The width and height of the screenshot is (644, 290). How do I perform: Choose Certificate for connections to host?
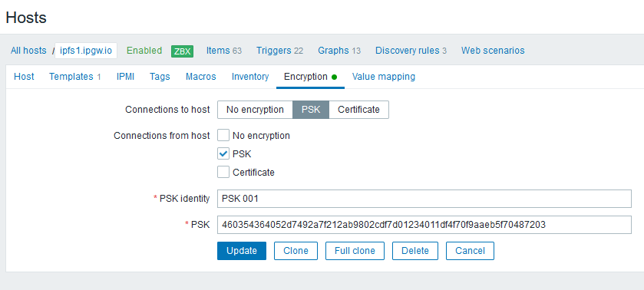358,110
